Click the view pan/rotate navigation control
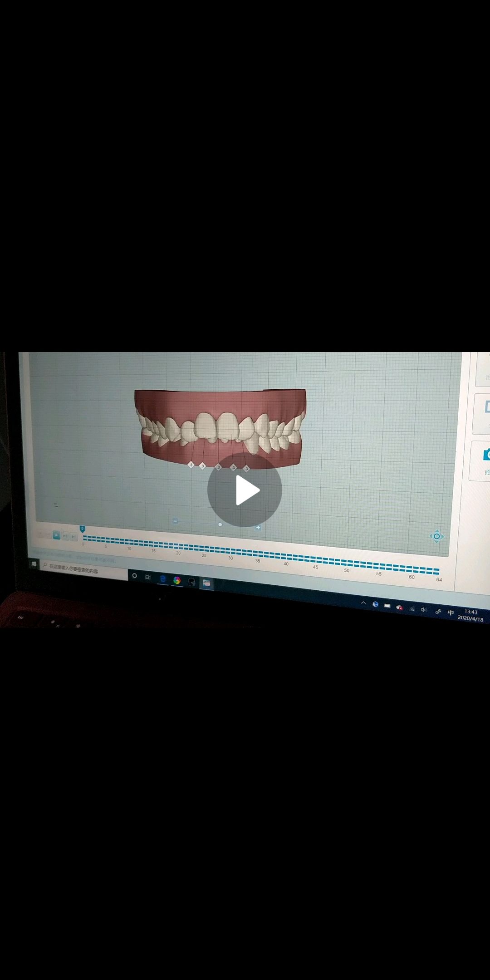The width and height of the screenshot is (490, 980). [x=436, y=536]
